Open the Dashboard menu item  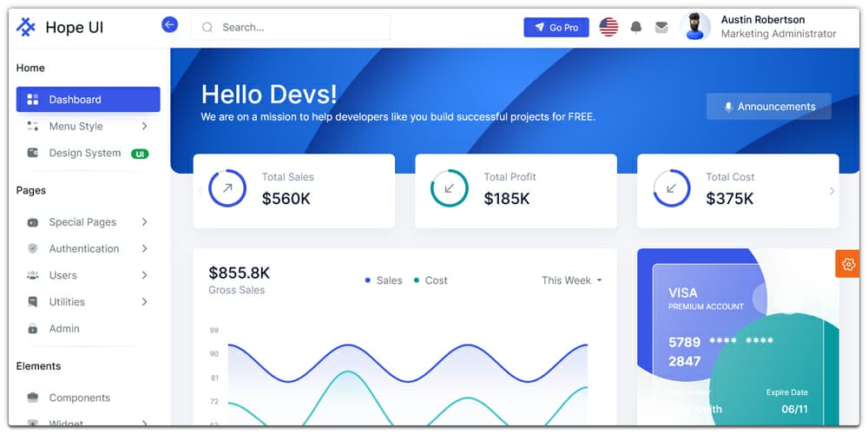(88, 100)
